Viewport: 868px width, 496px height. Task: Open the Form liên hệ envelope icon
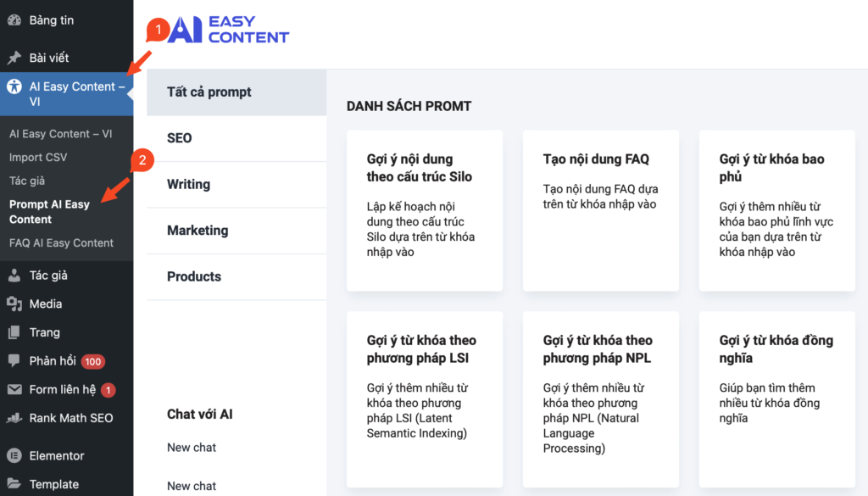[15, 389]
